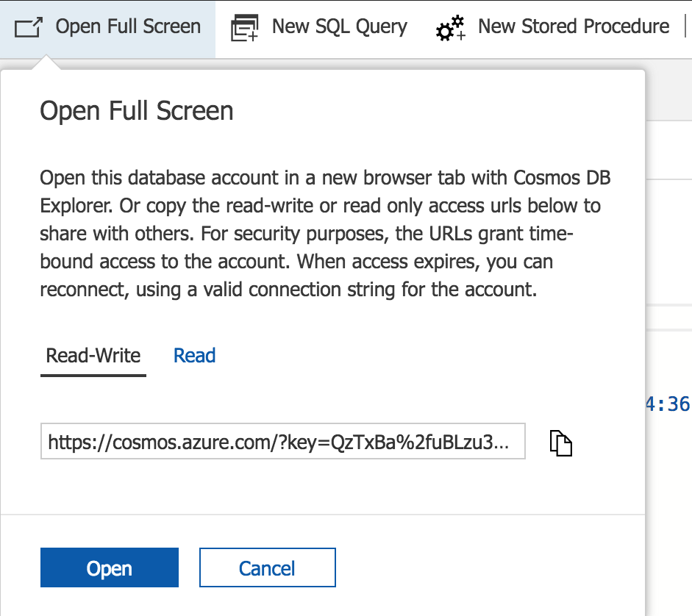
Task: Launch Cosmos DB Explorer with the Open button
Action: 109,567
